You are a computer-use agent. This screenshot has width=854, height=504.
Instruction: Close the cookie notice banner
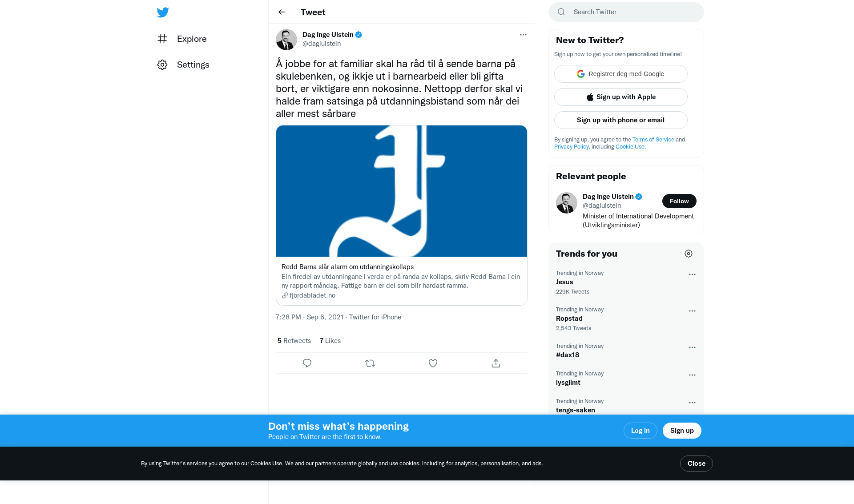(x=697, y=464)
